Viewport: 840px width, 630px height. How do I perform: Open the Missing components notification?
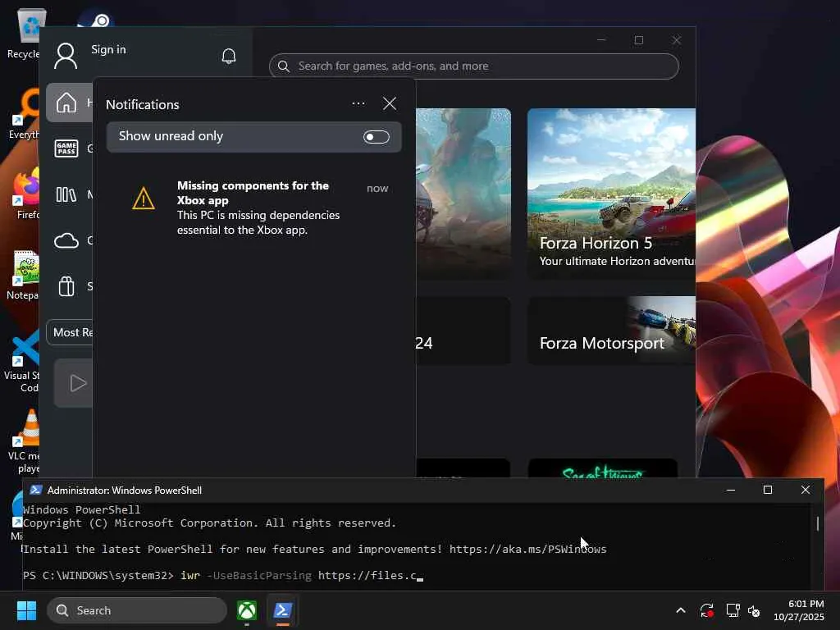pyautogui.click(x=254, y=208)
